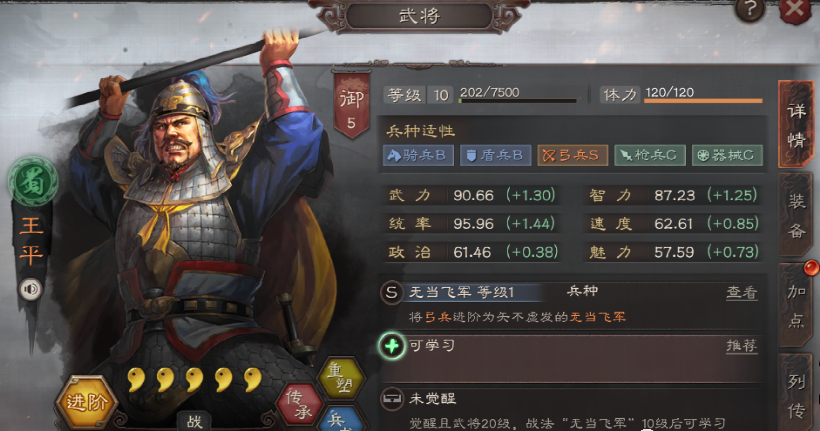Open the 加点 side tab
Viewport: 820px width, 431px height.
coord(796,305)
